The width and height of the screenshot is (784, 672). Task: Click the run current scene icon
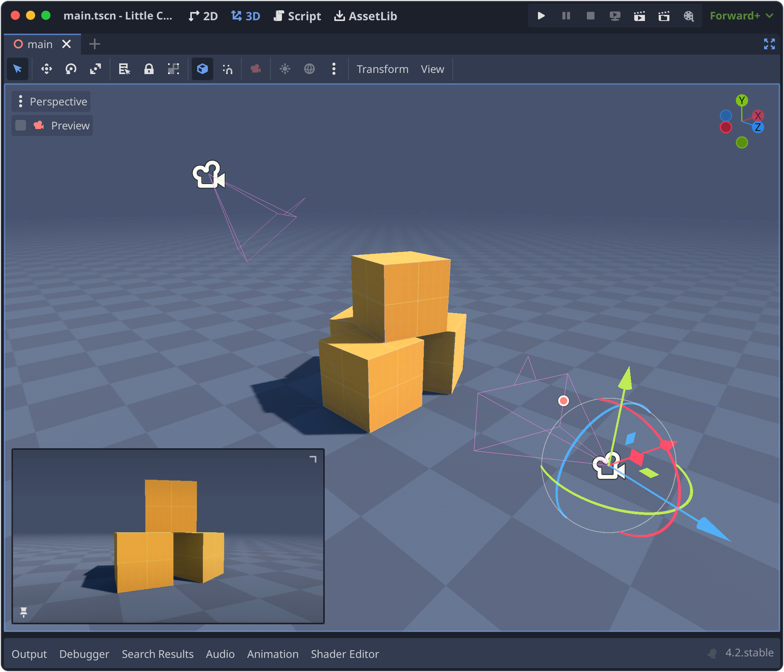640,16
